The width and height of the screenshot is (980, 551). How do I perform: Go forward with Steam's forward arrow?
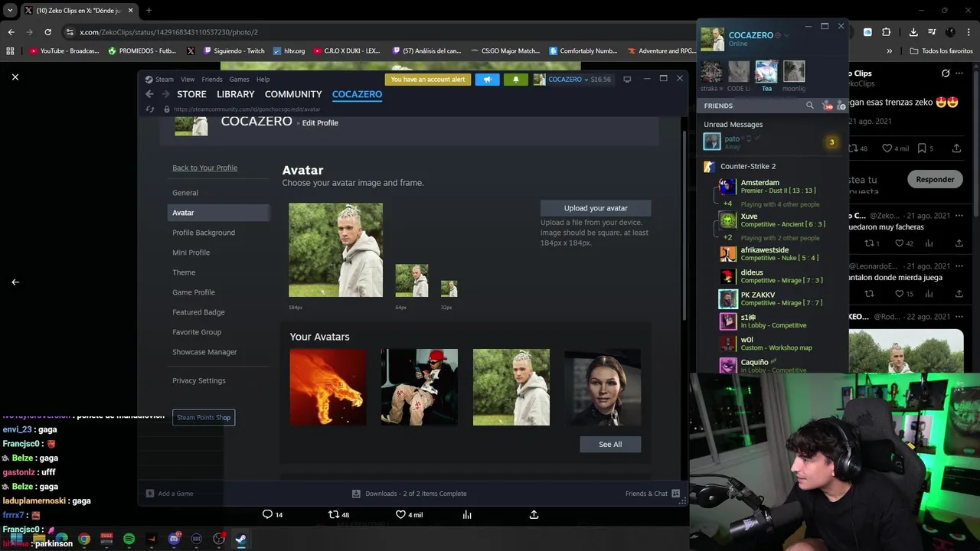[165, 94]
